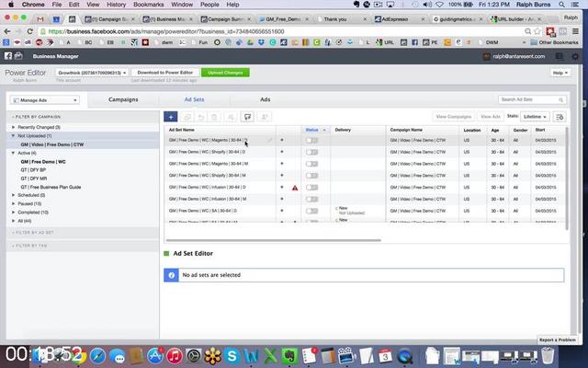Switch to the Ads tab

pyautogui.click(x=266, y=99)
